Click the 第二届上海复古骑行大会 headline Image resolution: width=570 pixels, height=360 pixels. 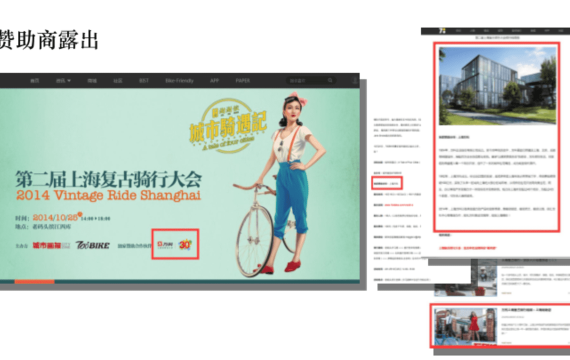click(108, 179)
